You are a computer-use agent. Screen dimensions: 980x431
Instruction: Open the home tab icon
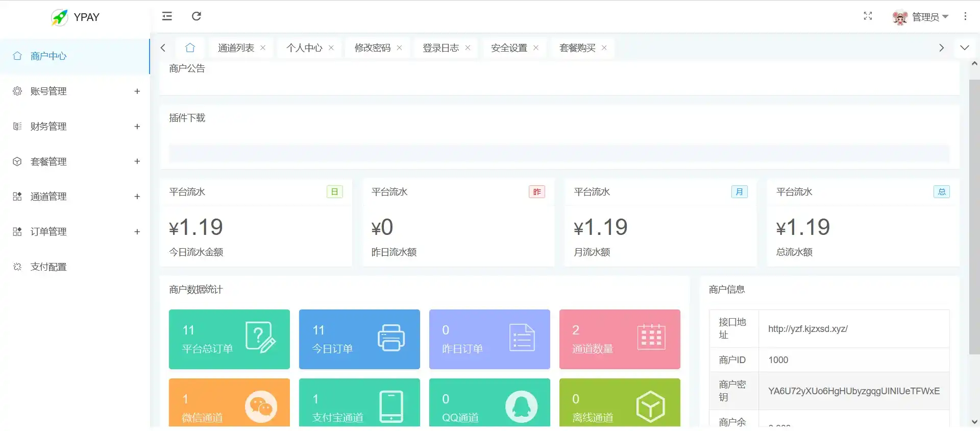(190, 48)
